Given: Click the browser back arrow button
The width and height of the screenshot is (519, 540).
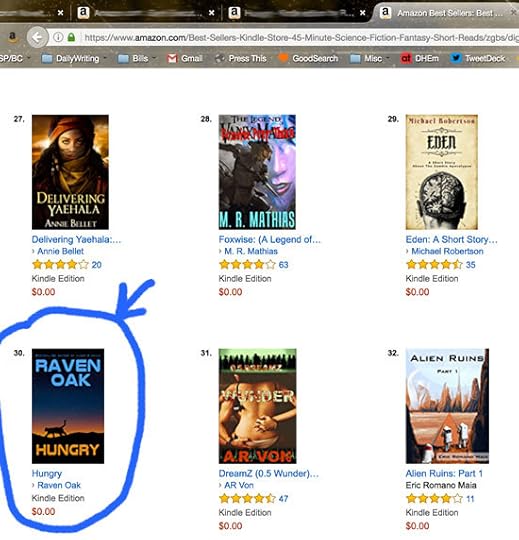Looking at the screenshot, I should point(37,37).
